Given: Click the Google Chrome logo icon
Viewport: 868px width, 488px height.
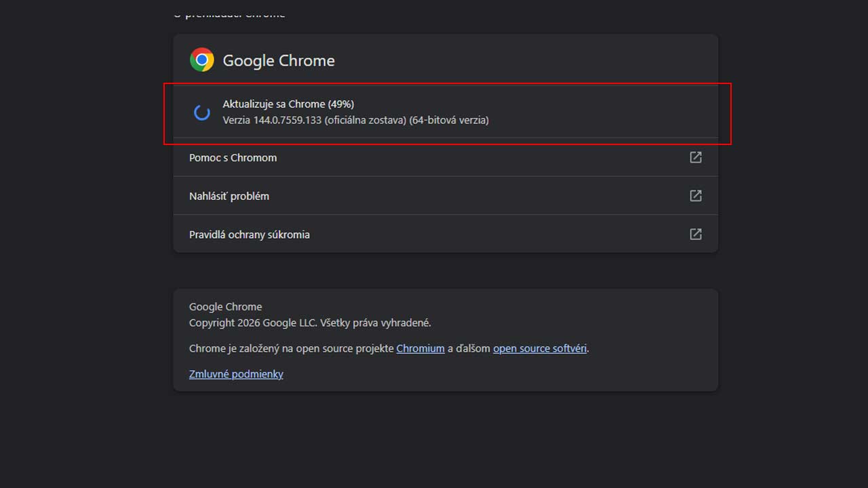Looking at the screenshot, I should pyautogui.click(x=202, y=60).
